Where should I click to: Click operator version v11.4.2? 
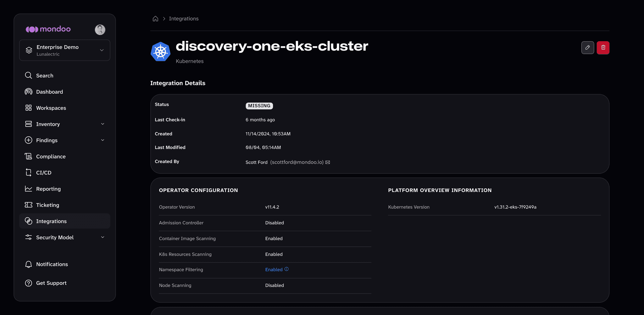pyautogui.click(x=272, y=207)
